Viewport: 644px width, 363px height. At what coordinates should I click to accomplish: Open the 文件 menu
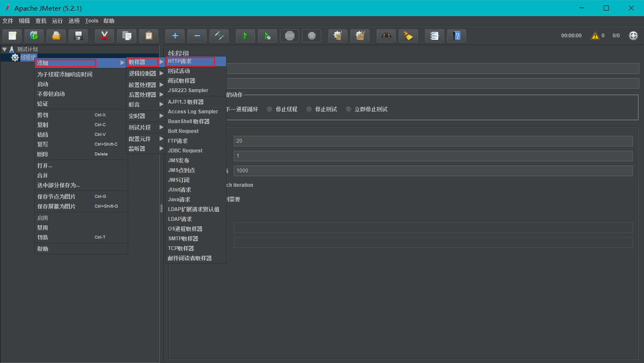(x=8, y=21)
